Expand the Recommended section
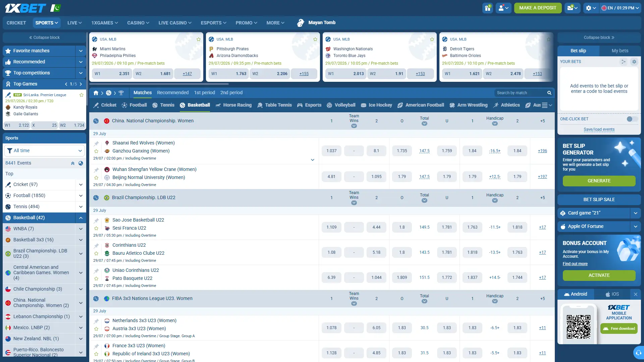 (x=80, y=62)
